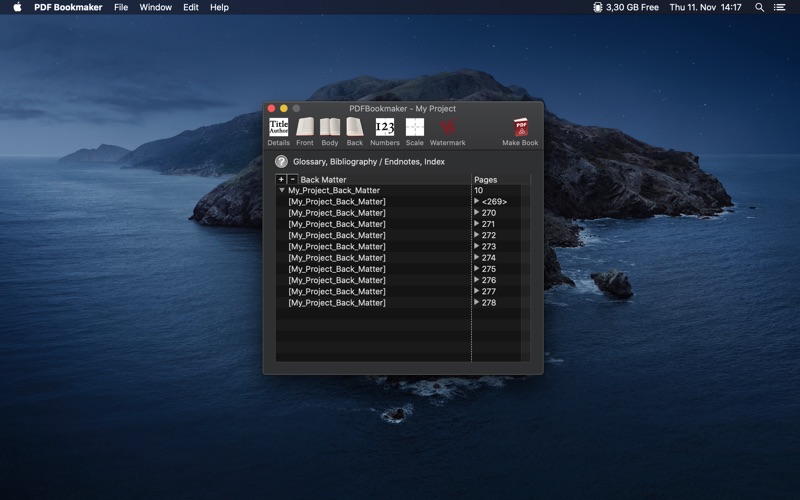Expand the disclosure triangle next to 274
800x500 pixels.
click(477, 257)
